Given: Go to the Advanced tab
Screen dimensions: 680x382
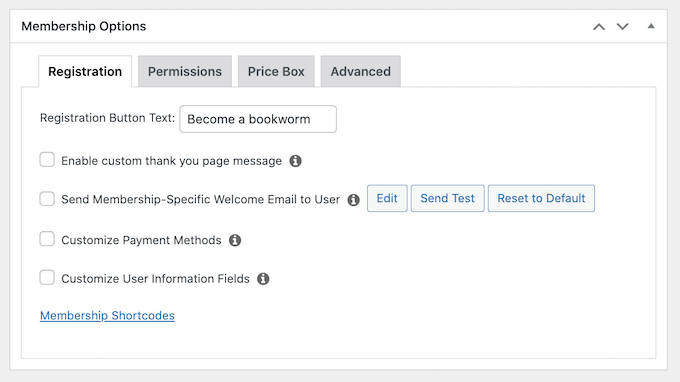Looking at the screenshot, I should pos(361,72).
